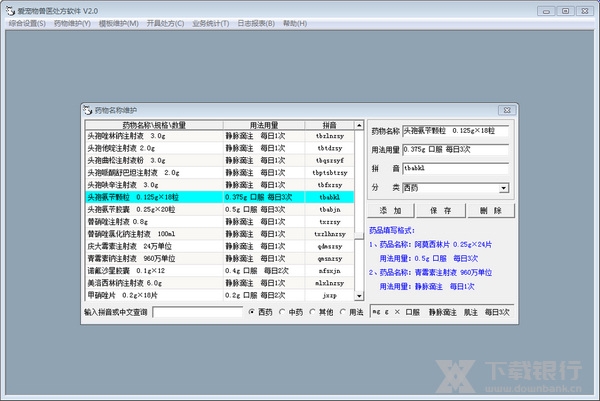Minimize the main application window
This screenshot has height=401, width=600.
(x=546, y=11)
